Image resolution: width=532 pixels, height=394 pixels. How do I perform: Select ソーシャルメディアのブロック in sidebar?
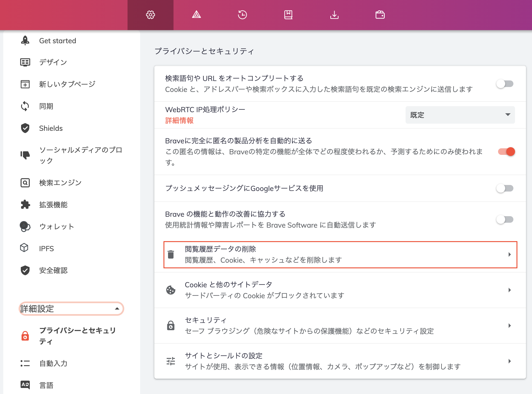81,155
